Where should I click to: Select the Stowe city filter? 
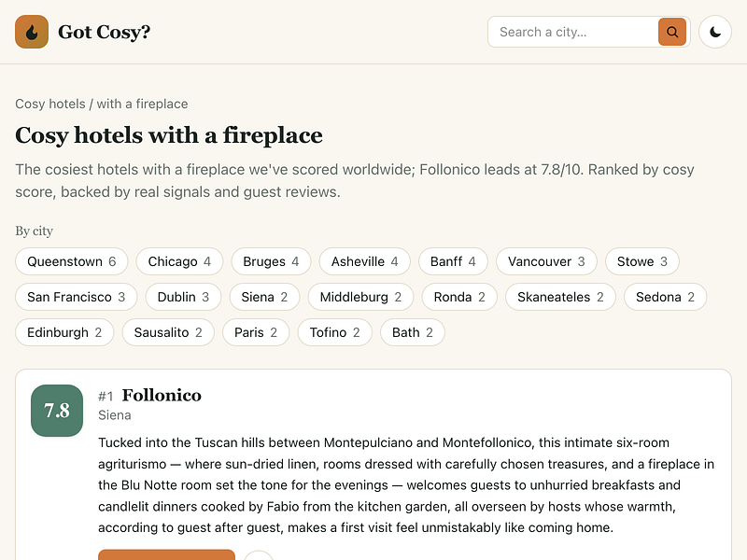coord(642,261)
